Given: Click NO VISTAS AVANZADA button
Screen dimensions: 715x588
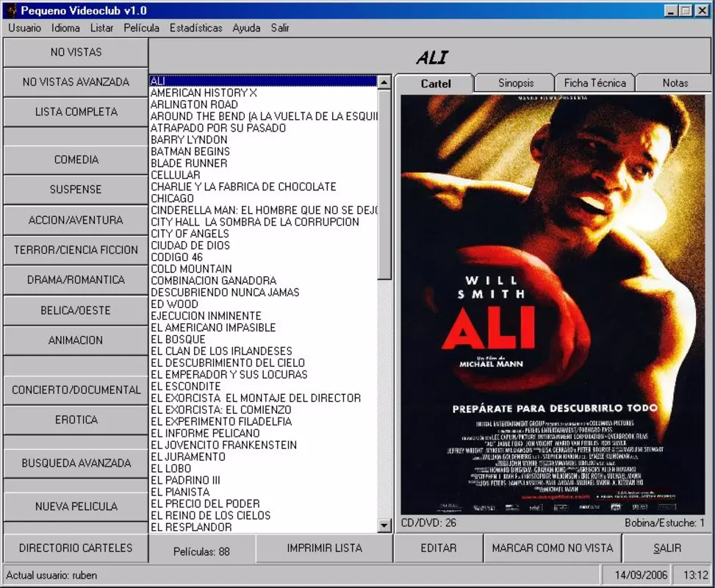Looking at the screenshot, I should [76, 82].
